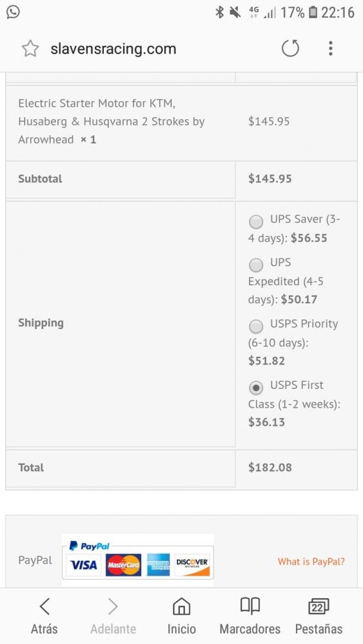The image size is (363, 644).
Task: Click the American Express card icon
Action: (158, 565)
